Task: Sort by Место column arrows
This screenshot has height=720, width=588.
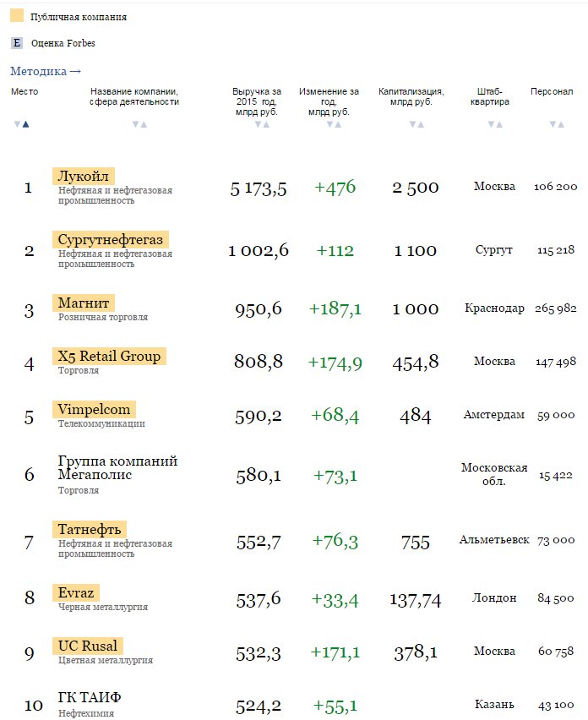Action: point(22,124)
